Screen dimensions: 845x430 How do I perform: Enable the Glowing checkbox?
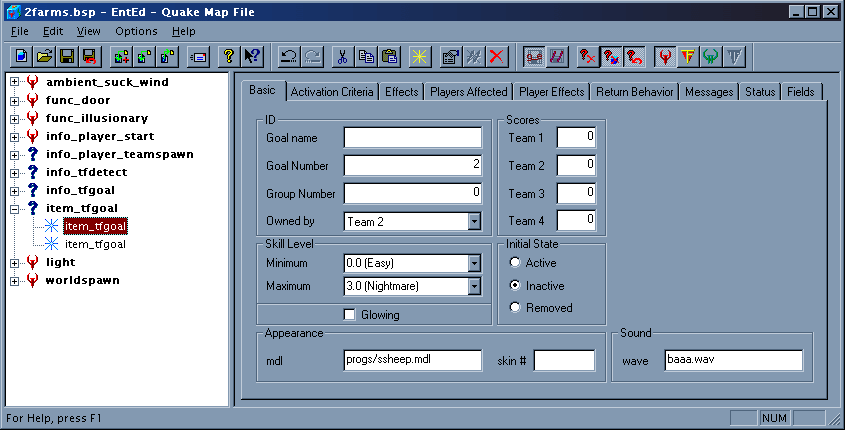coord(350,315)
